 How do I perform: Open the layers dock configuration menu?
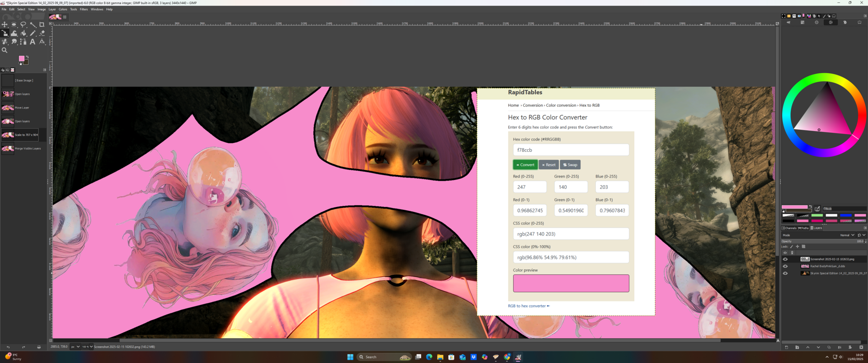[865, 228]
